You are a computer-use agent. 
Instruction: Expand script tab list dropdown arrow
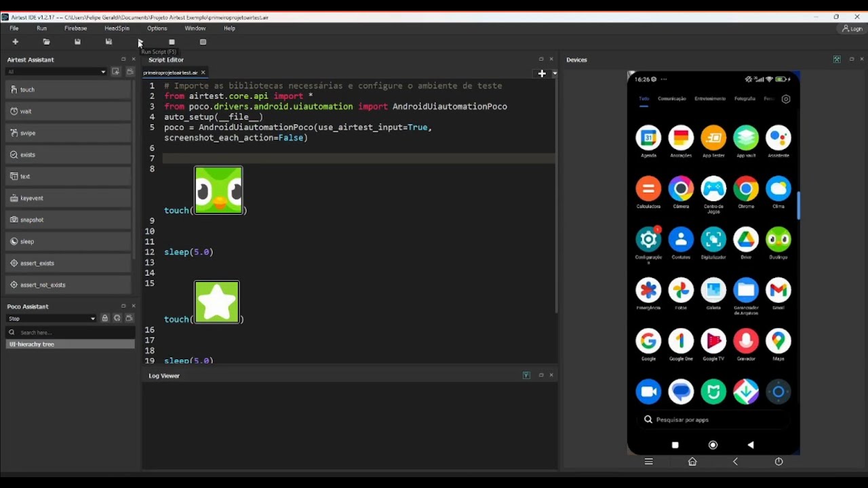click(555, 73)
